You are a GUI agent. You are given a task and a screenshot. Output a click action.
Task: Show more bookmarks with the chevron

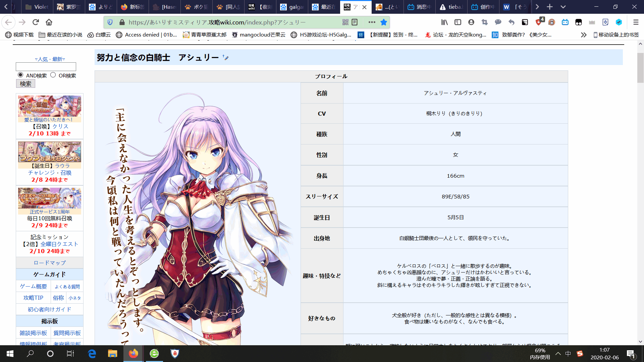pos(584,35)
